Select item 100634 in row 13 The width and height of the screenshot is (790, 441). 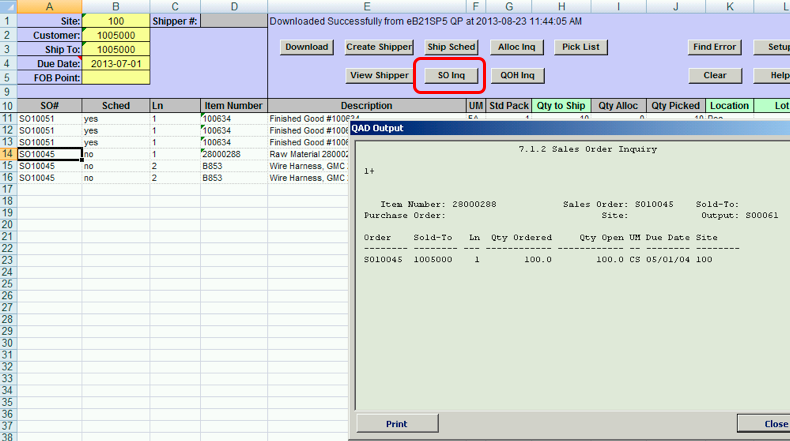[234, 142]
